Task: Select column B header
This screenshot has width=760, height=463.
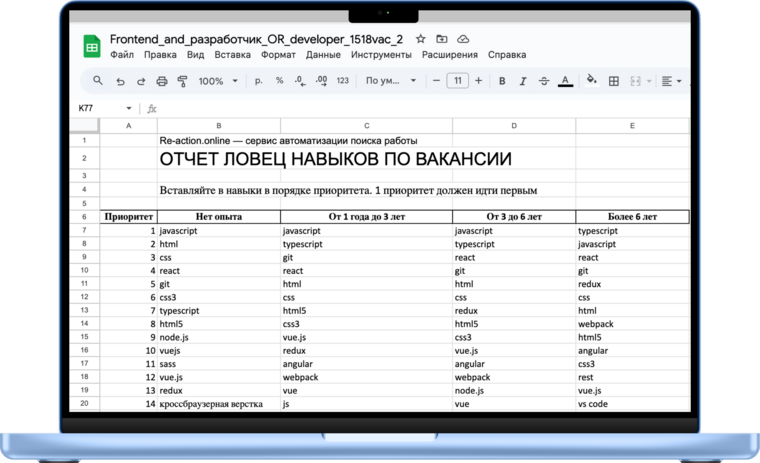Action: pyautogui.click(x=219, y=126)
